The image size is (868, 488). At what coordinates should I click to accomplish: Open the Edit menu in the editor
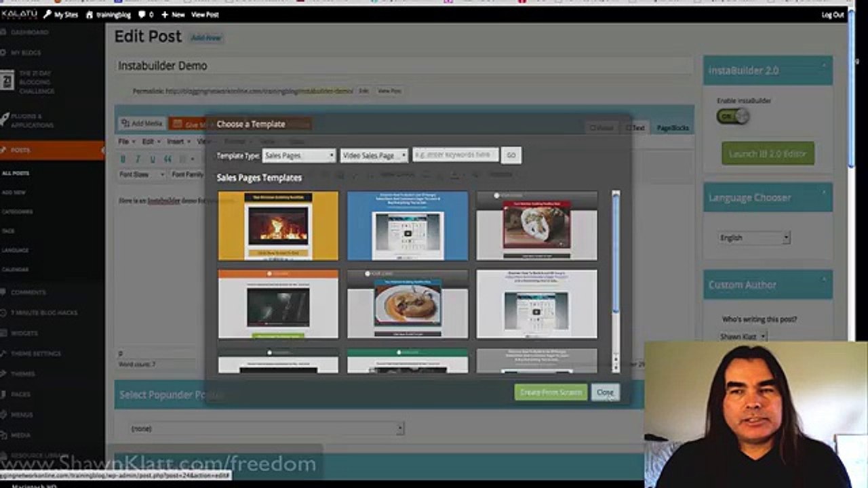click(150, 142)
